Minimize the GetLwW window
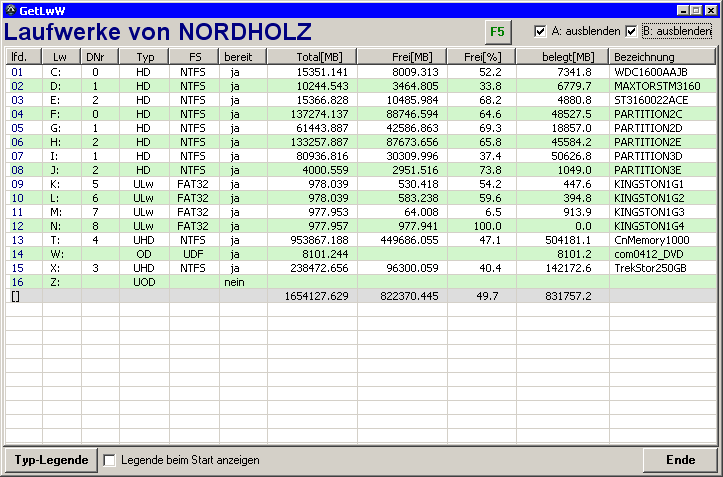Screen dimensions: 723x477 (683, 9)
